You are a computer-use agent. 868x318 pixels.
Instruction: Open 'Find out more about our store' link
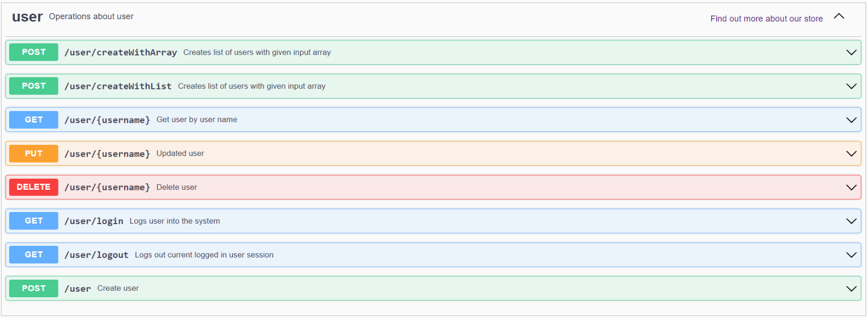pyautogui.click(x=766, y=19)
